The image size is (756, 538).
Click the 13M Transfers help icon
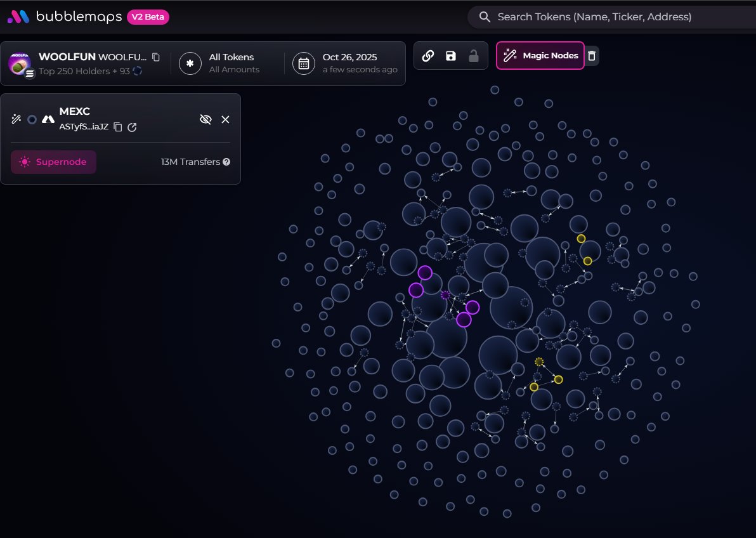pyautogui.click(x=226, y=162)
